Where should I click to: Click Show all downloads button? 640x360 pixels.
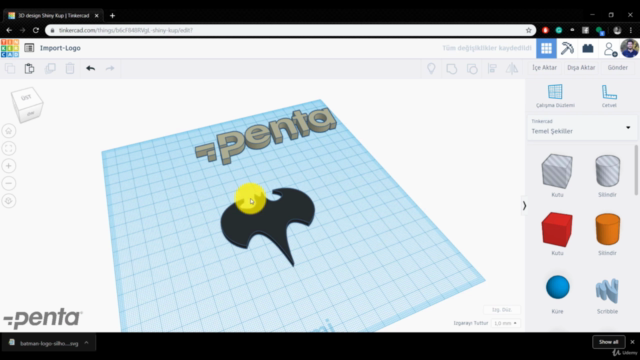tap(608, 342)
